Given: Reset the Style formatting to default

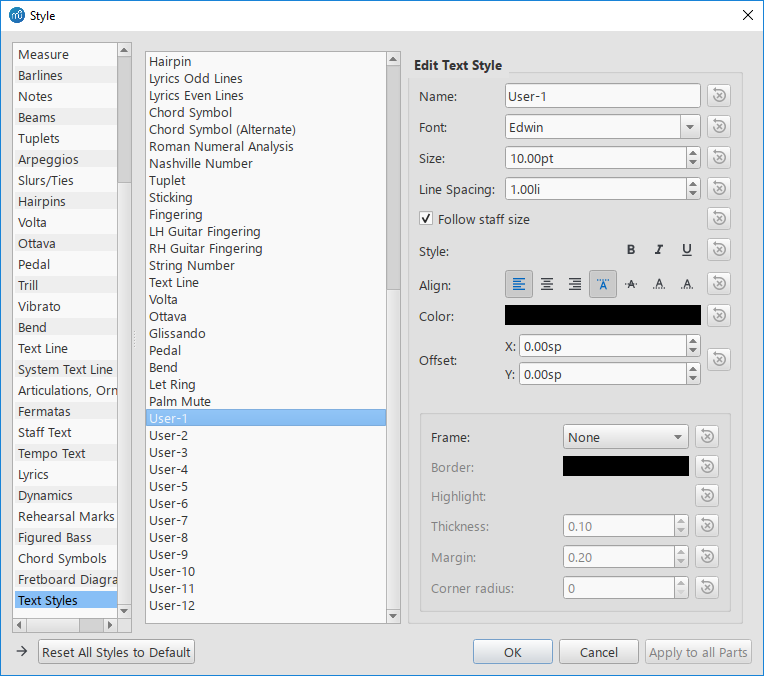Looking at the screenshot, I should coord(719,250).
